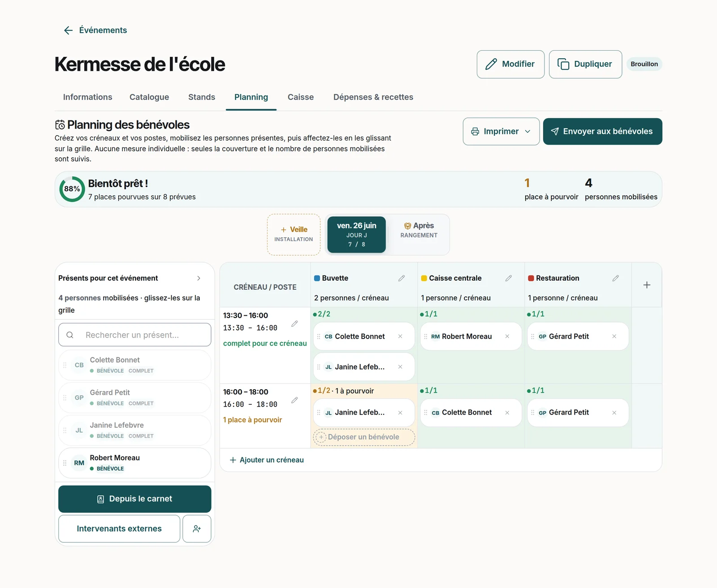The image size is (717, 588).
Task: Expand the Présents pour cet événement panel
Action: (199, 278)
